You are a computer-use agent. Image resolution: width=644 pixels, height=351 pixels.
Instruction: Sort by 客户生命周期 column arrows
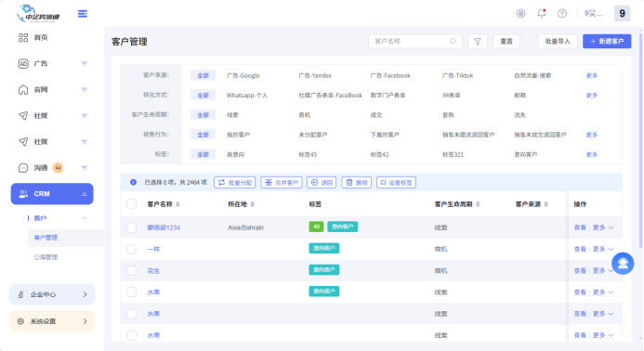point(478,204)
